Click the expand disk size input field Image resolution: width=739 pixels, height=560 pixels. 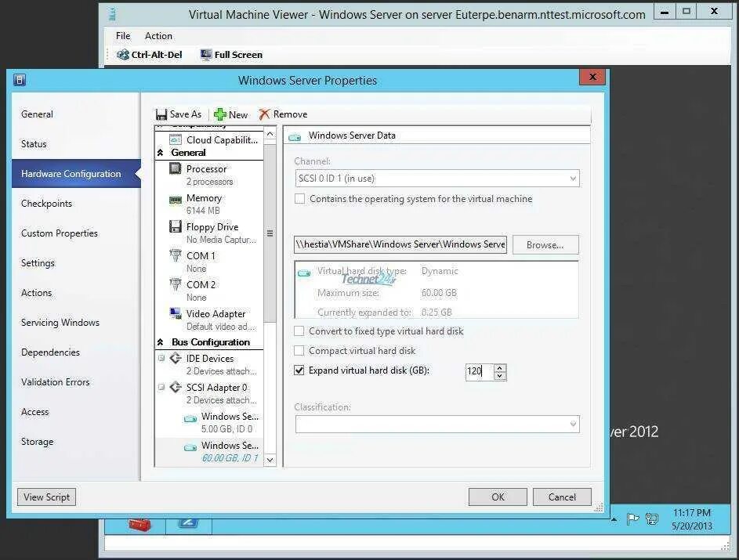pyautogui.click(x=480, y=371)
